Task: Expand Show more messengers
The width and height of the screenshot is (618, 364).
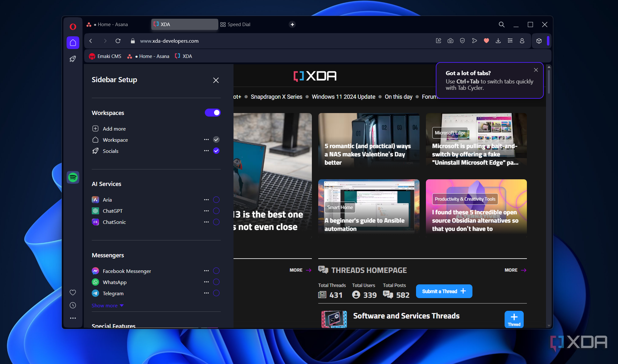Action: pos(108,305)
